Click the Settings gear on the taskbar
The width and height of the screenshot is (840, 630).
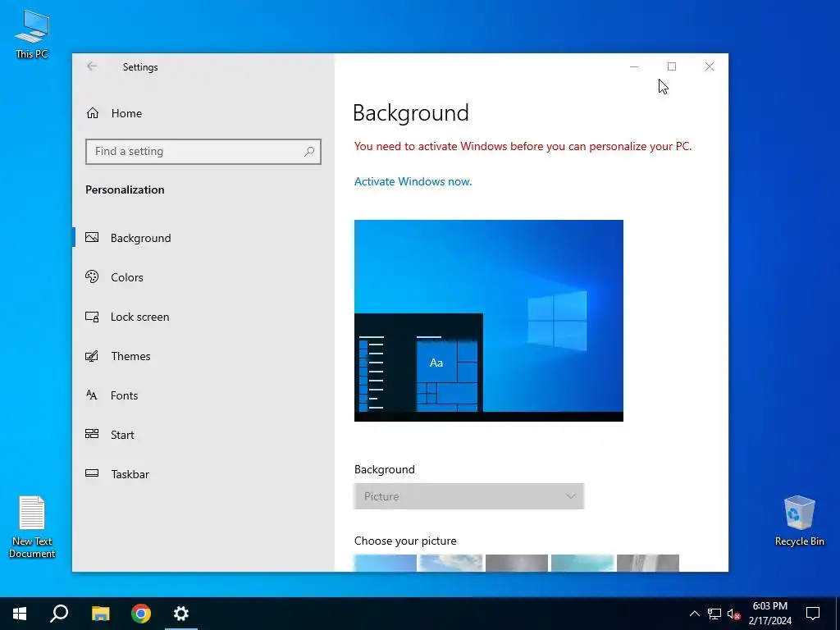(181, 614)
